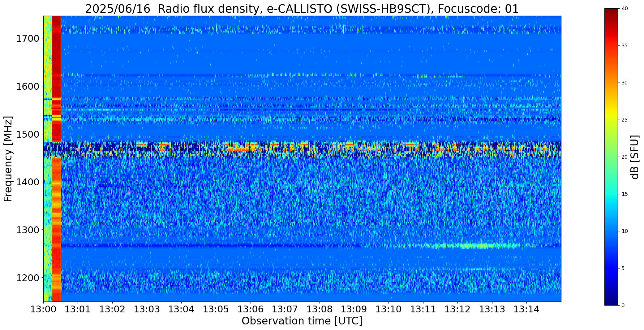Screen dimensions: 644x330
Task: Click the 13:02 time tick label
Action: click(x=112, y=309)
